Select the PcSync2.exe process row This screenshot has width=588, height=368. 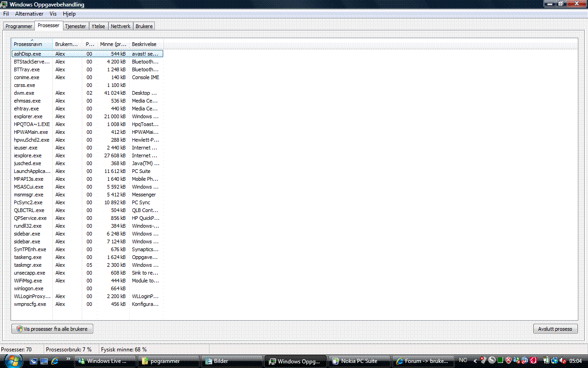point(87,202)
